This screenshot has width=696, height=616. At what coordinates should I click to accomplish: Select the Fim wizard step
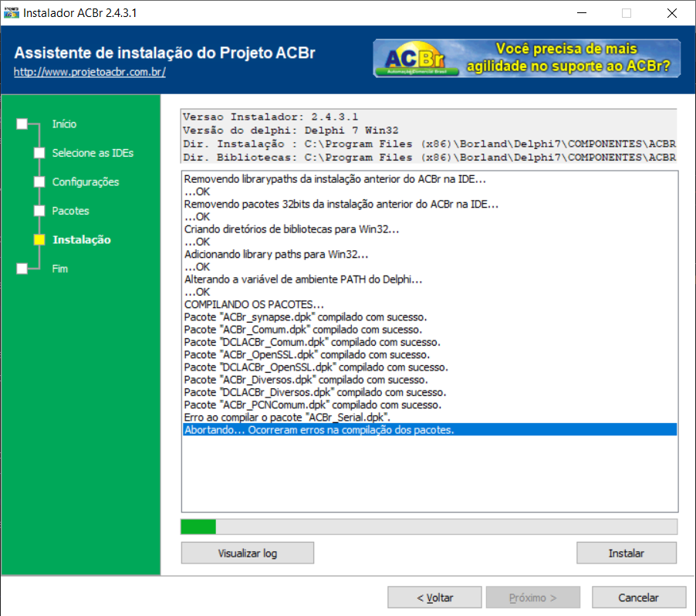click(60, 269)
